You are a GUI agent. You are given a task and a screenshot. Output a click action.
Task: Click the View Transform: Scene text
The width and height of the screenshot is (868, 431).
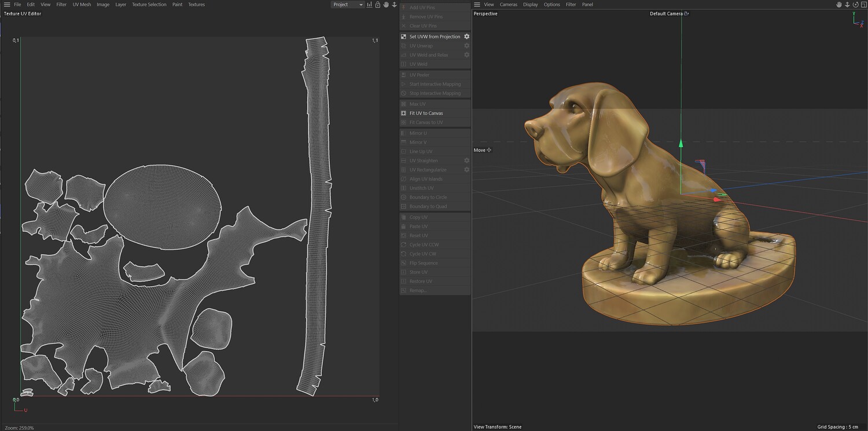498,427
